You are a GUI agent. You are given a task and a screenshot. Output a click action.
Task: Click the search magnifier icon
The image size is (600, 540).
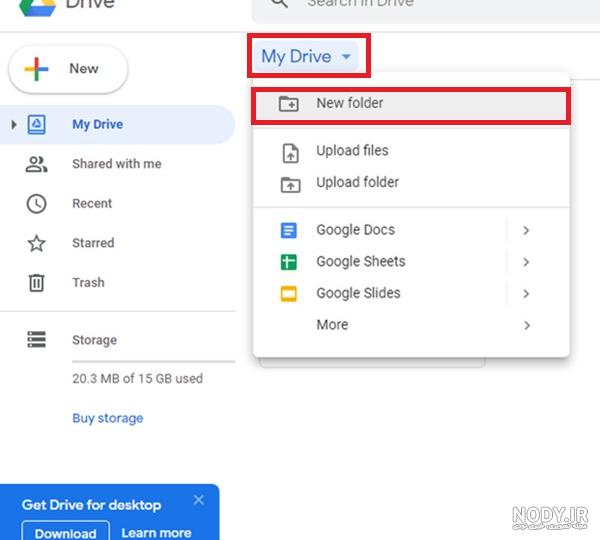(279, 3)
